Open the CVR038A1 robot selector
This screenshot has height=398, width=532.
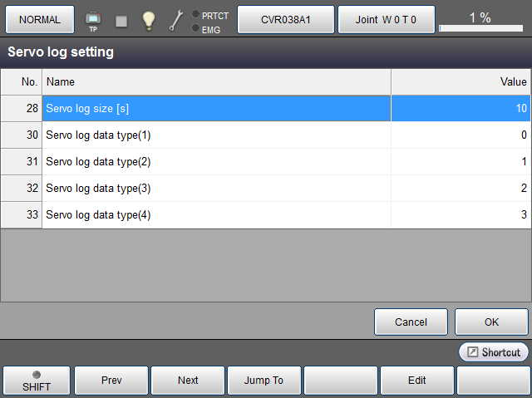(286, 19)
